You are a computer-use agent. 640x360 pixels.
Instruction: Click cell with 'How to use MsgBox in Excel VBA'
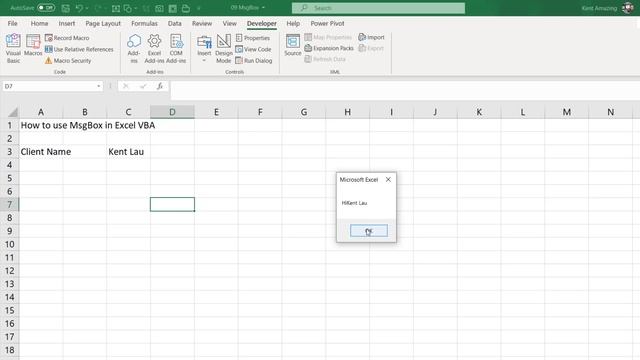pos(88,125)
